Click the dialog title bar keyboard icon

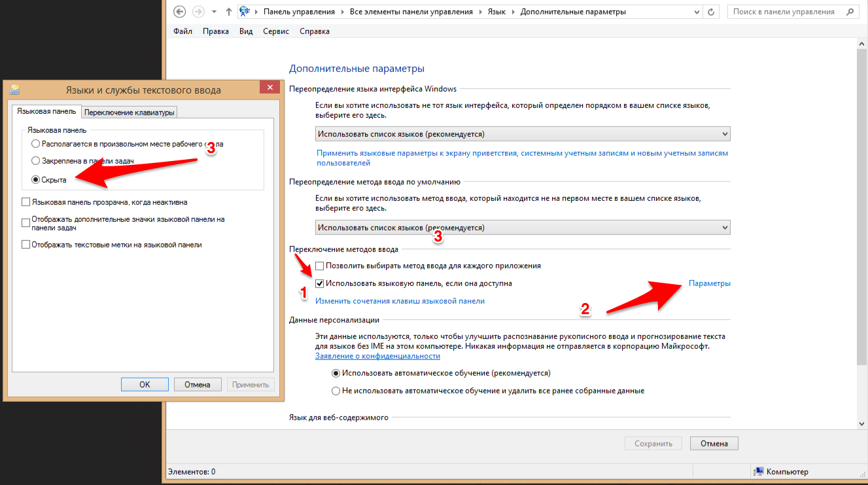(x=16, y=90)
